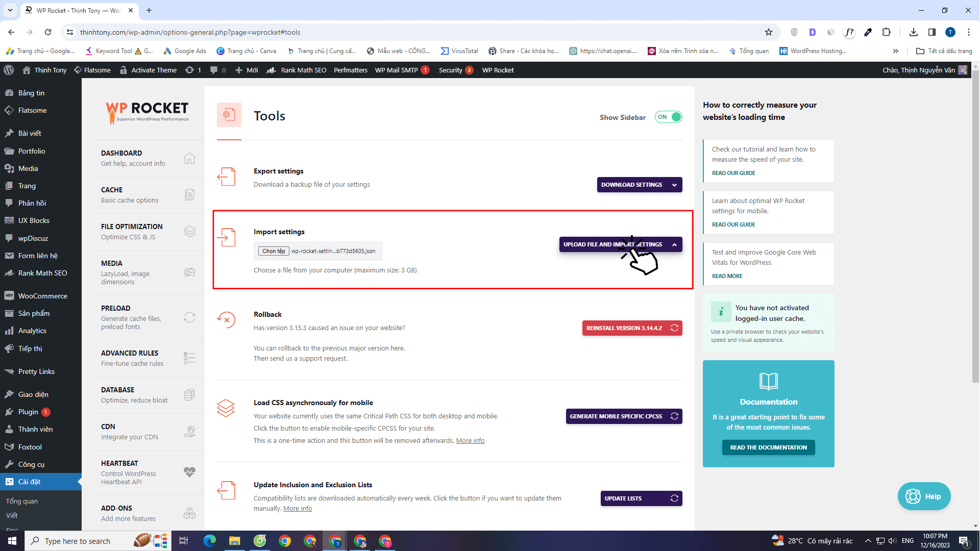Screen dimensions: 980x551
Task: Click READ THE DOCUMENTATION button
Action: point(768,447)
